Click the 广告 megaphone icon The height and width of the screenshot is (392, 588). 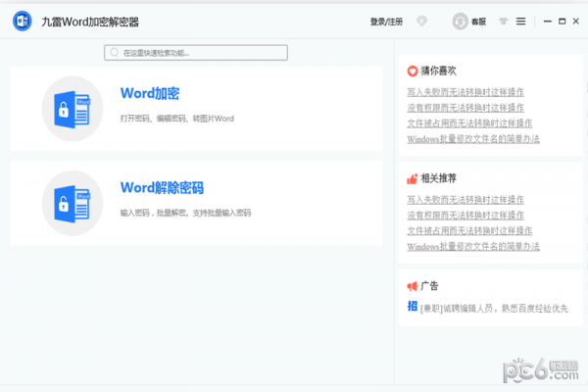(413, 286)
